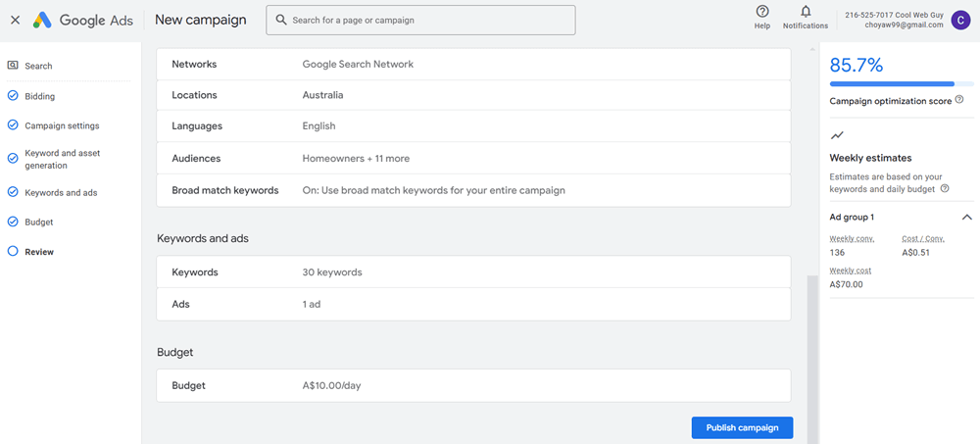This screenshot has height=444, width=980.
Task: Open the Notifications bell
Action: [x=806, y=12]
